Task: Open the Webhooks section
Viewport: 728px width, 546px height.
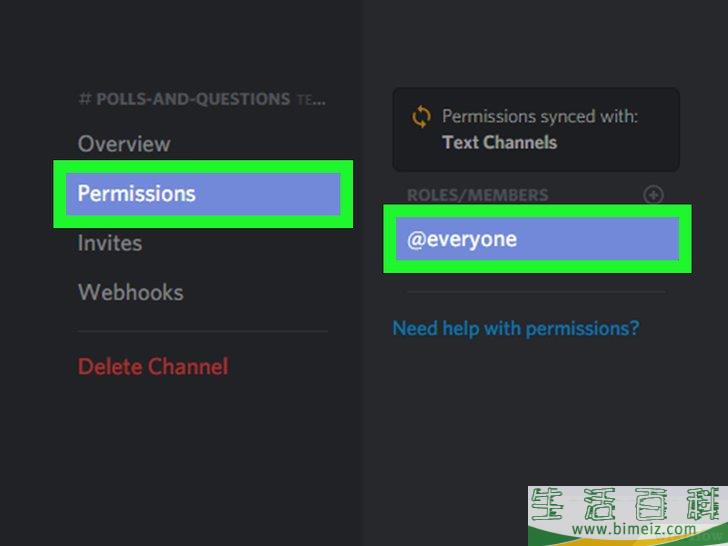Action: [x=130, y=292]
